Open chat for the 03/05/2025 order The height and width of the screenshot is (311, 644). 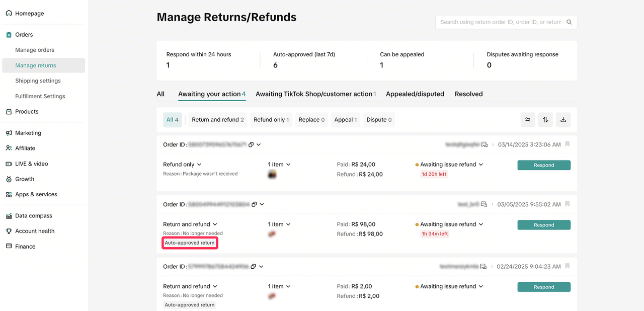pos(484,205)
